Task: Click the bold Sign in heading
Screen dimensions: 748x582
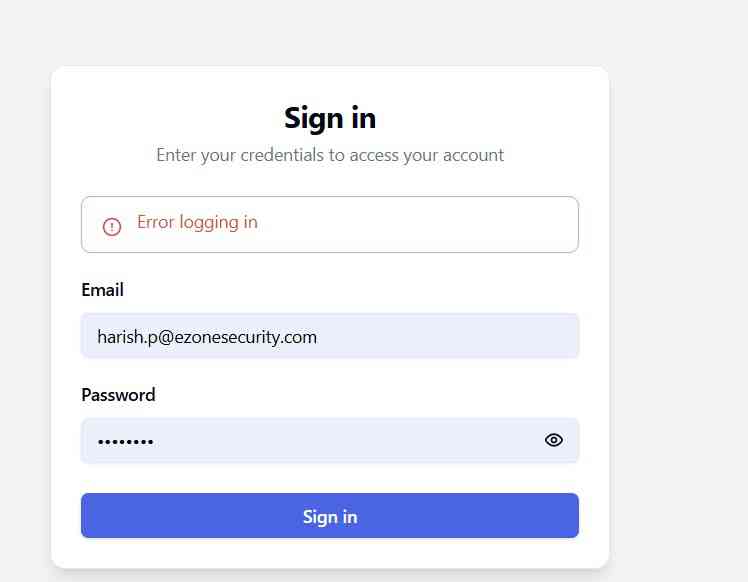Action: (330, 118)
